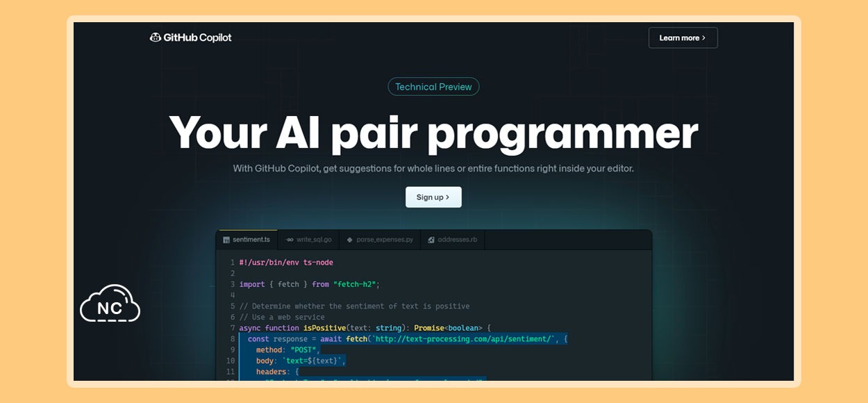Click the 'headers: {' code line
The image size is (868, 403).
pos(277,372)
